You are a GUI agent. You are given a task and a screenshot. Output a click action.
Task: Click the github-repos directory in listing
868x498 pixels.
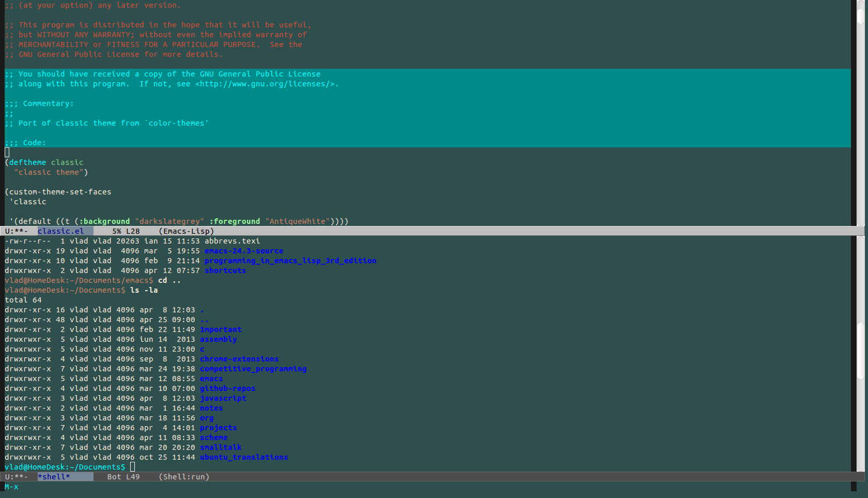pos(227,388)
